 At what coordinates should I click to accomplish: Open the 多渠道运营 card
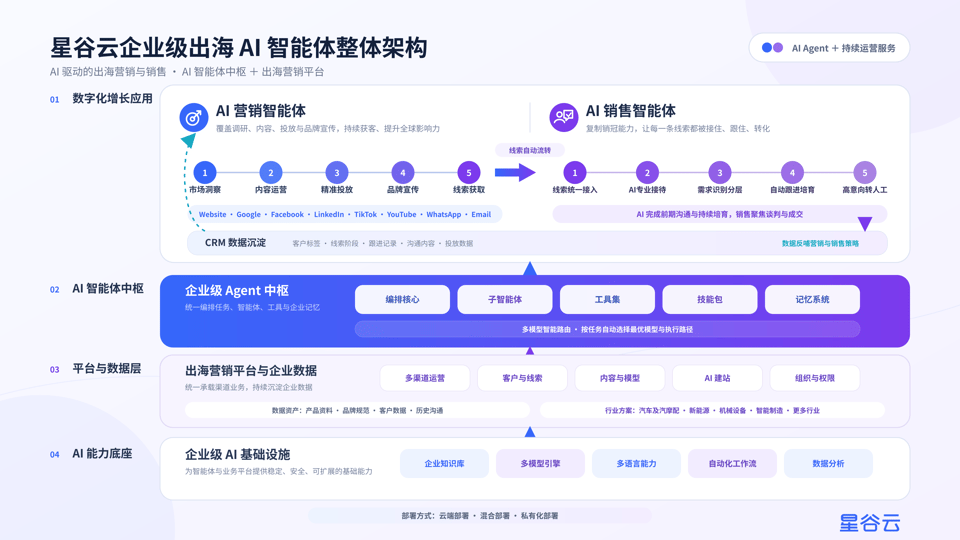click(x=425, y=378)
